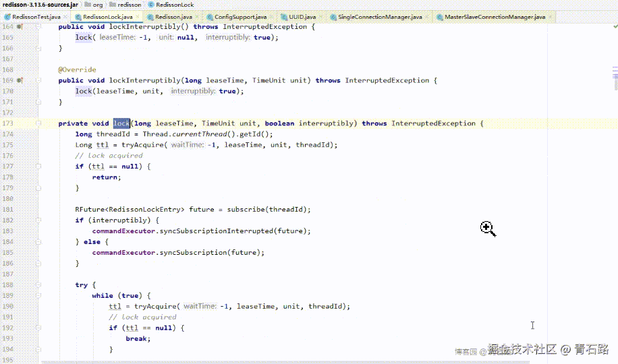Click fold end marker at line 186
Image resolution: width=618 pixels, height=364 pixels.
click(x=38, y=263)
